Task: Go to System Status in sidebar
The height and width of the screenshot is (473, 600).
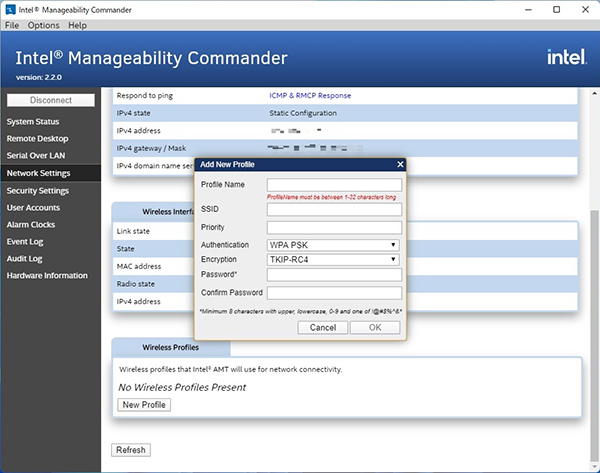Action: click(33, 122)
